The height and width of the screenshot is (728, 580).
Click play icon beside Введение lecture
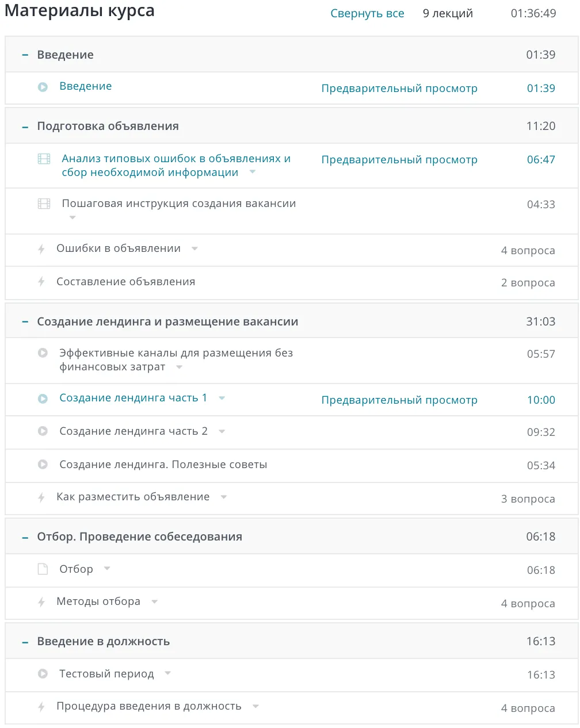tap(43, 87)
